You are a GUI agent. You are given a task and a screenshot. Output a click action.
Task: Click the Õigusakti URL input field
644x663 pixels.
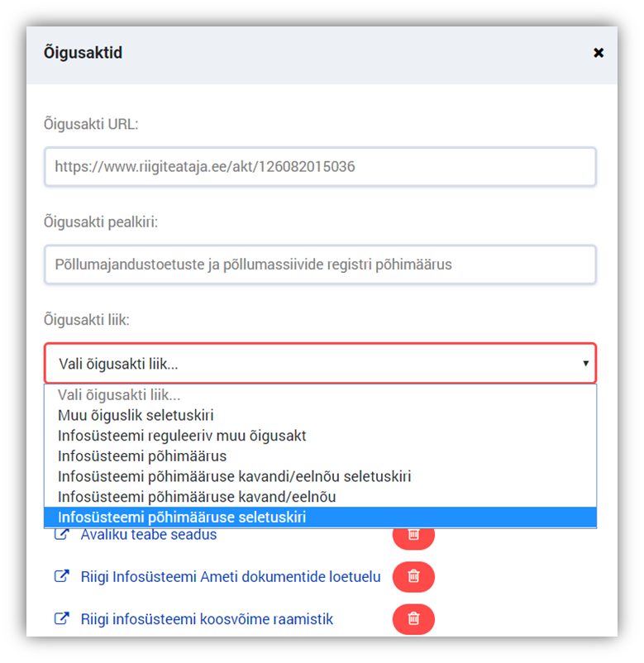pyautogui.click(x=320, y=167)
